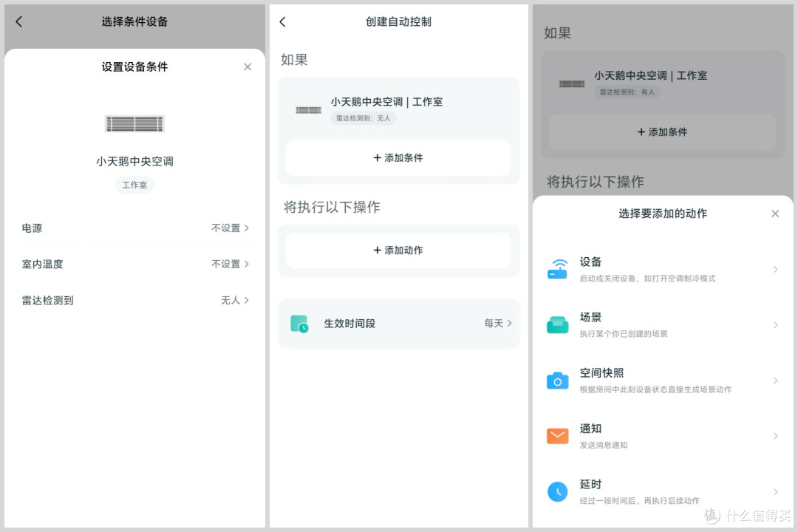Tap the 生效时间段 clock icon
This screenshot has width=798, height=532.
tap(299, 324)
